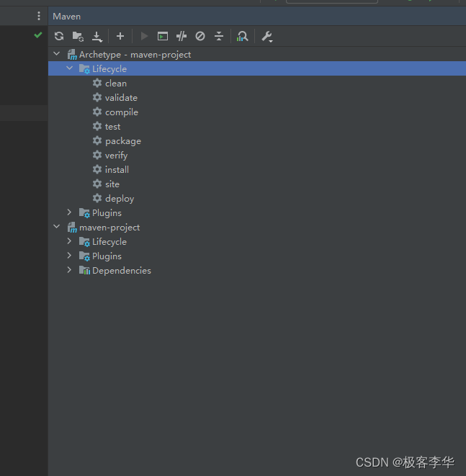The height and width of the screenshot is (476, 466).
Task: Select the install lifecycle goal
Action: pos(117,170)
